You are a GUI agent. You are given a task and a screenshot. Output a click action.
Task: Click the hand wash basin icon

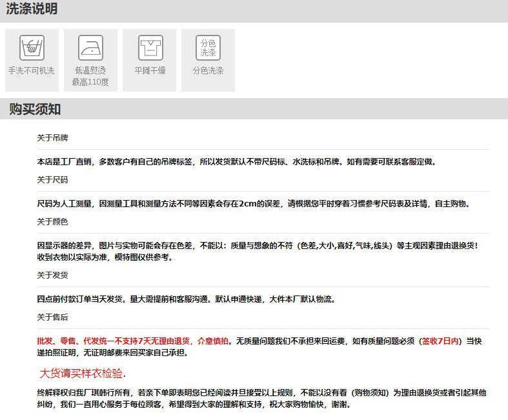point(31,48)
